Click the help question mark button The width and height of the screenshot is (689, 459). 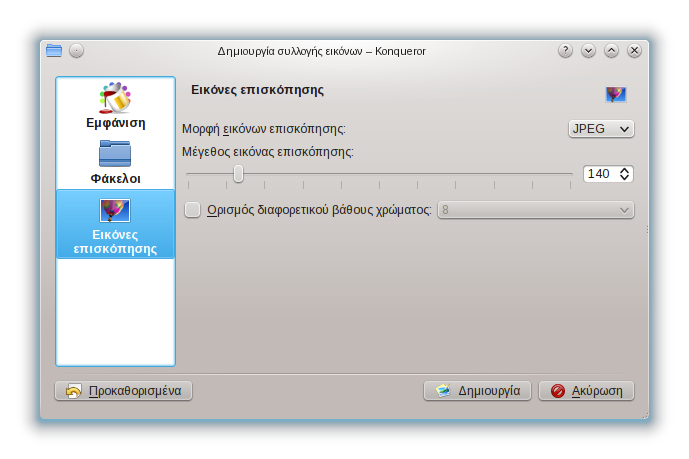[x=566, y=51]
